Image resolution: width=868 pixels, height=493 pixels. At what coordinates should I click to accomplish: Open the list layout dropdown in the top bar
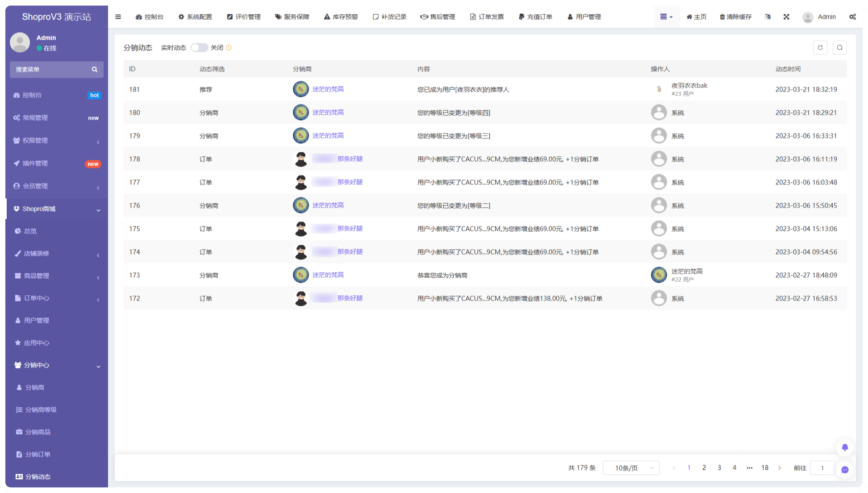(x=666, y=17)
